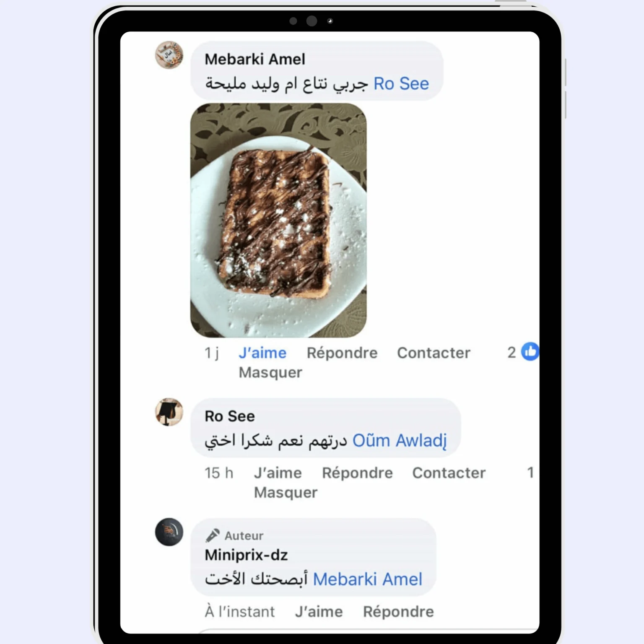Open Ro See's profile picture
Screen dimensions: 644x644
169,412
